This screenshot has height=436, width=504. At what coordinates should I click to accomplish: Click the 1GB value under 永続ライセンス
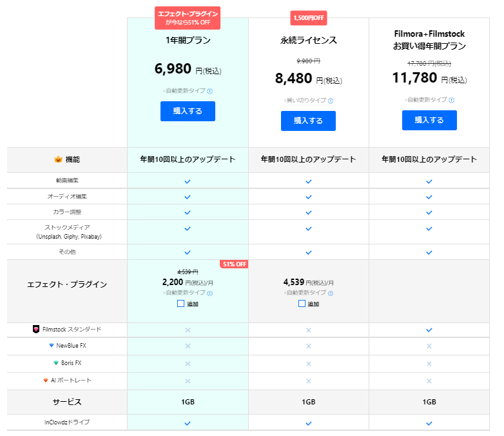pos(309,402)
